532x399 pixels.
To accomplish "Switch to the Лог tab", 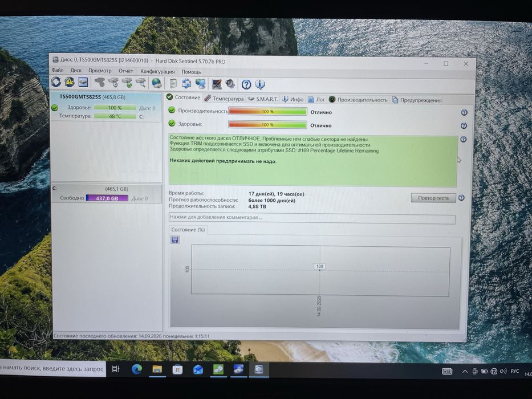I will [316, 99].
